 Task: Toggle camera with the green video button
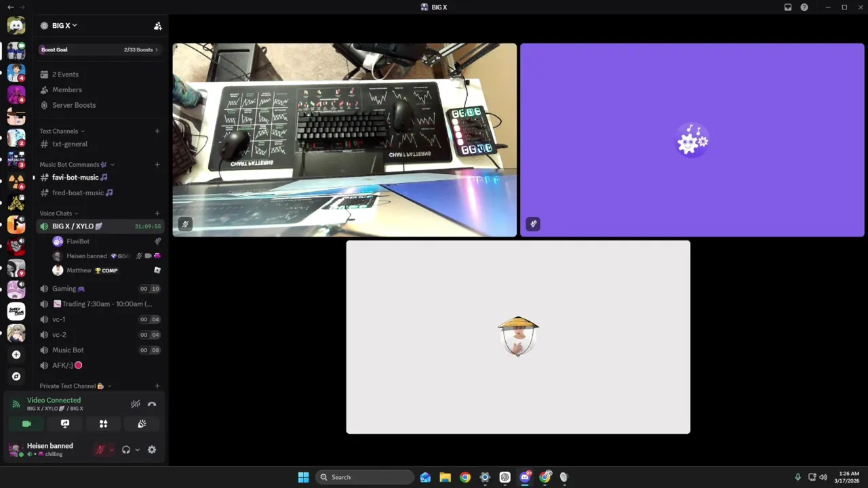pyautogui.click(x=26, y=424)
